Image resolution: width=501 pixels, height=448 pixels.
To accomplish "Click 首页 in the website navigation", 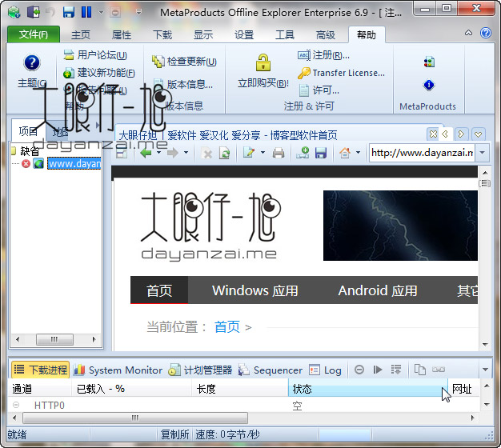I will pyautogui.click(x=159, y=290).
